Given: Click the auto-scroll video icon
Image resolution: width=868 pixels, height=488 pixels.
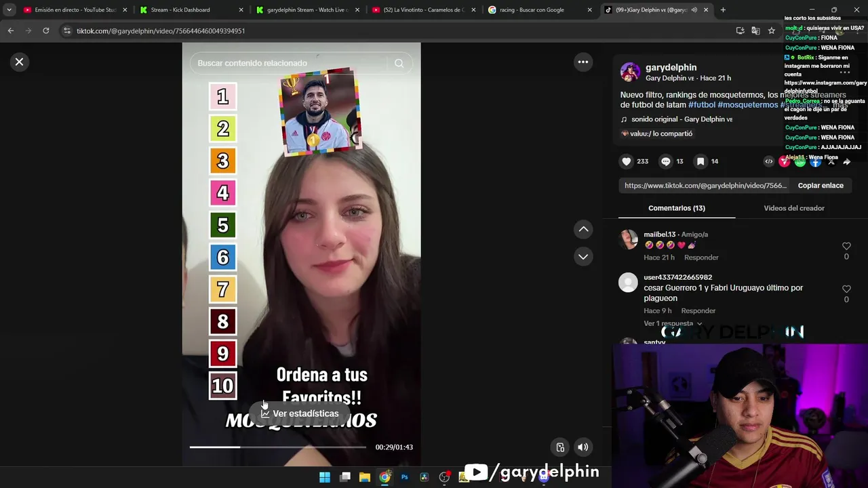Looking at the screenshot, I should click(560, 447).
